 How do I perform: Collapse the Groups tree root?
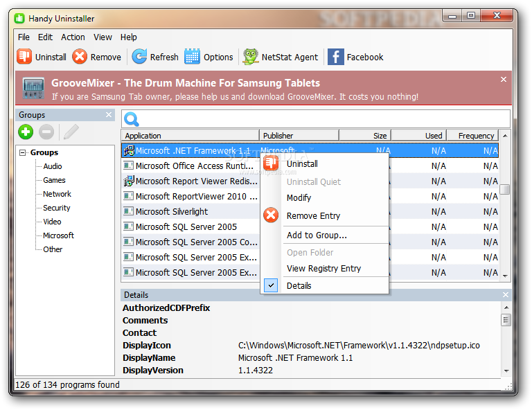[22, 152]
